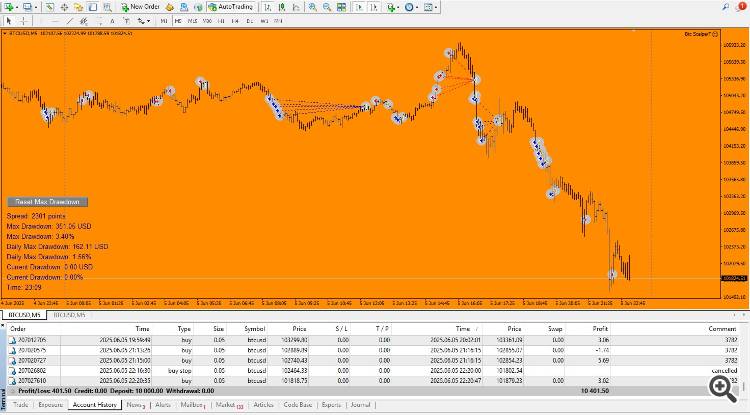Toggle chart auto scroll
The image size is (750, 415).
360,7
